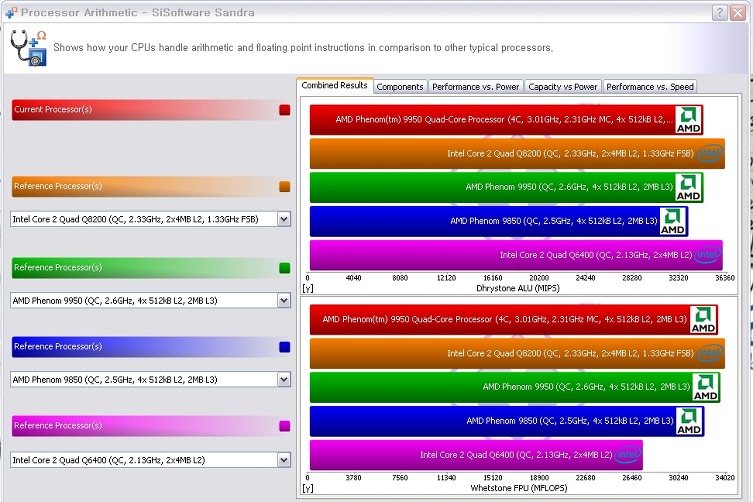
Task: Click the 36360 Dhrystone axis value
Action: 725,278
